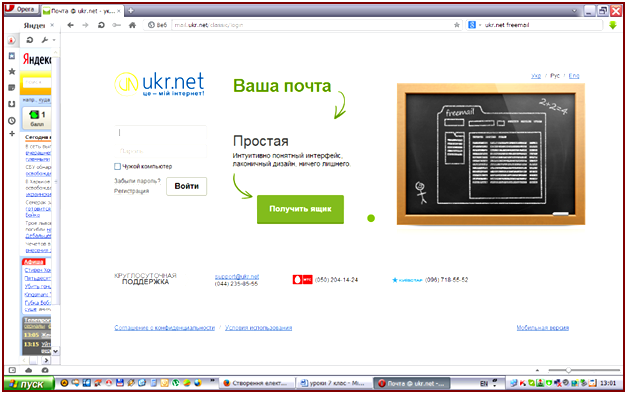Image resolution: width=627 pixels, height=394 pixels.
Task: Open the history clock panel icon
Action: [12, 120]
